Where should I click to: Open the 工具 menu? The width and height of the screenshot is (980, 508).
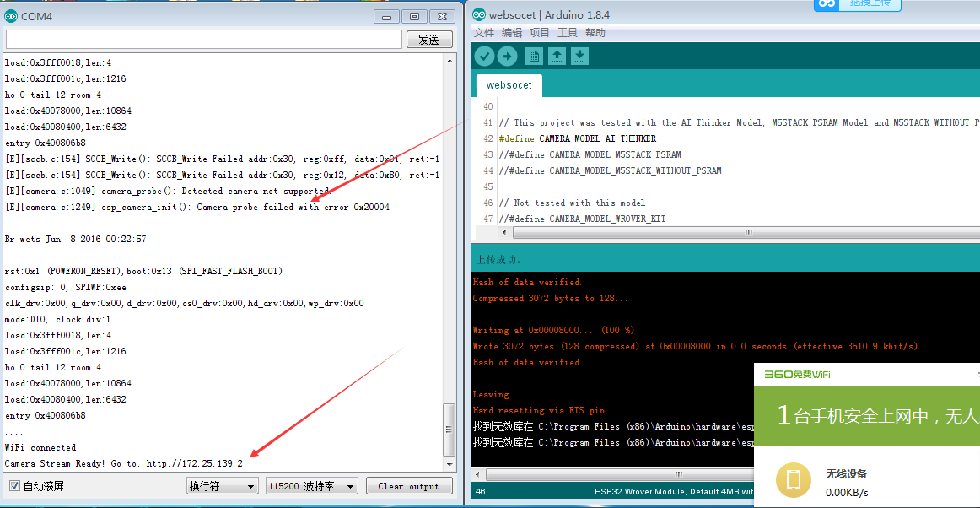pos(568,33)
